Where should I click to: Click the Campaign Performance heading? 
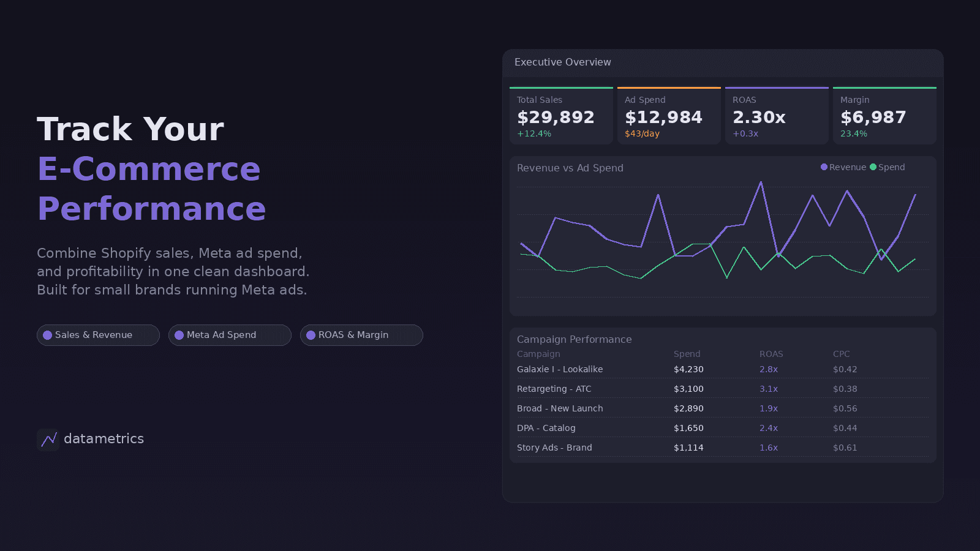tap(575, 339)
